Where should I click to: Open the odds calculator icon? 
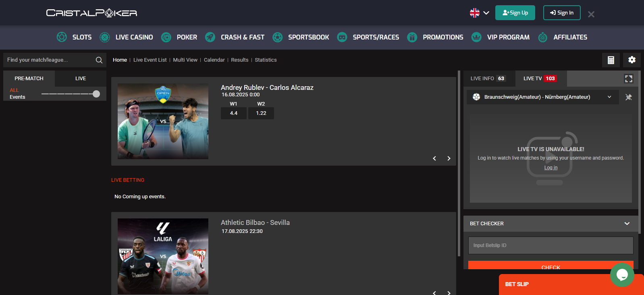point(611,60)
